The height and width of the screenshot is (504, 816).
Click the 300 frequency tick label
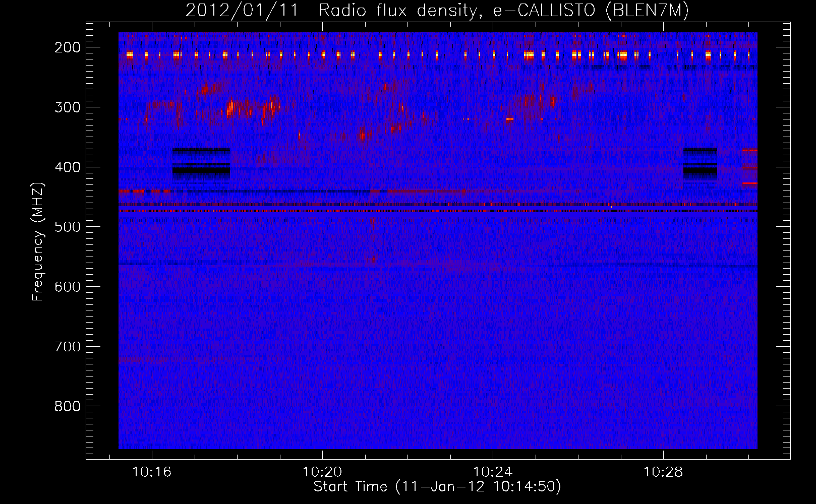(68, 107)
